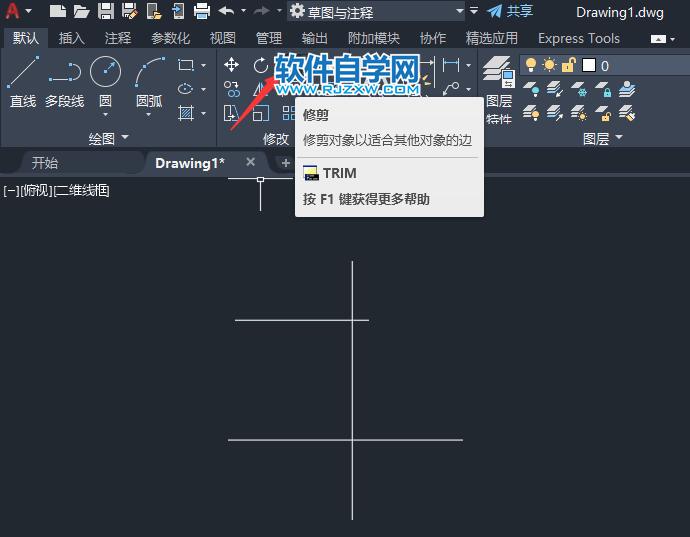Click the Undo arrow icon
This screenshot has height=537, width=690.
tap(226, 11)
